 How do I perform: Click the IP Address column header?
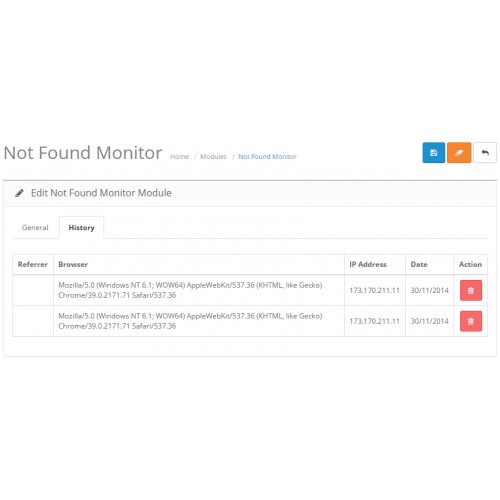[368, 264]
